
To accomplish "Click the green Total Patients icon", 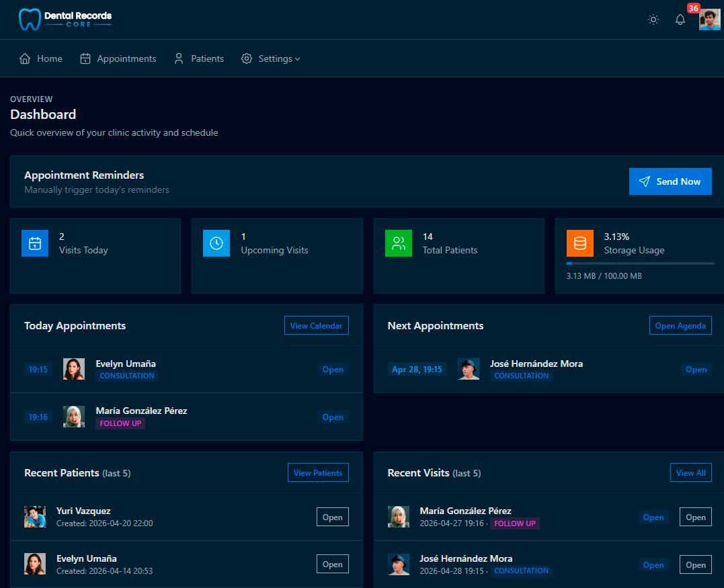I will point(399,243).
